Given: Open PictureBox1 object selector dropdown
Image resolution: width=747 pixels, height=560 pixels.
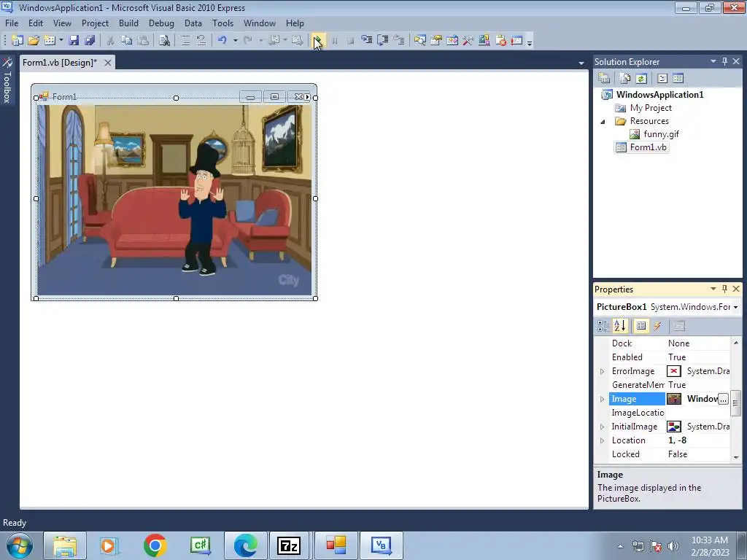Looking at the screenshot, I should [x=735, y=307].
